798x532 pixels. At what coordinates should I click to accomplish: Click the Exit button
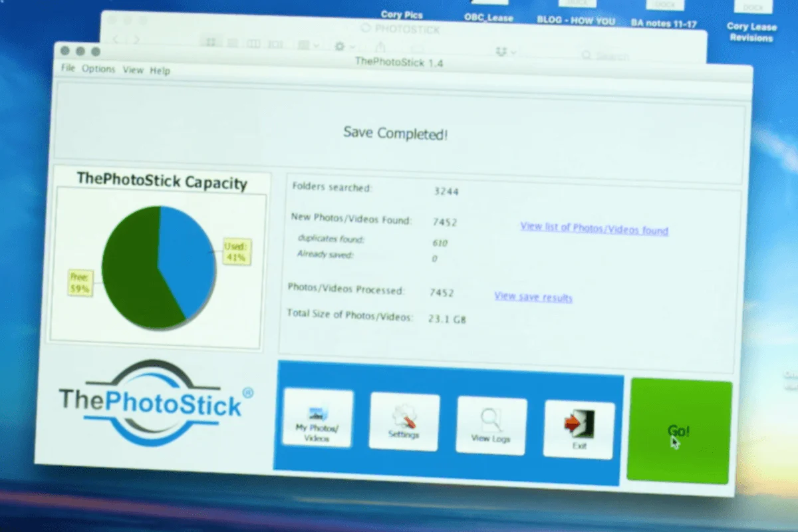pyautogui.click(x=579, y=430)
